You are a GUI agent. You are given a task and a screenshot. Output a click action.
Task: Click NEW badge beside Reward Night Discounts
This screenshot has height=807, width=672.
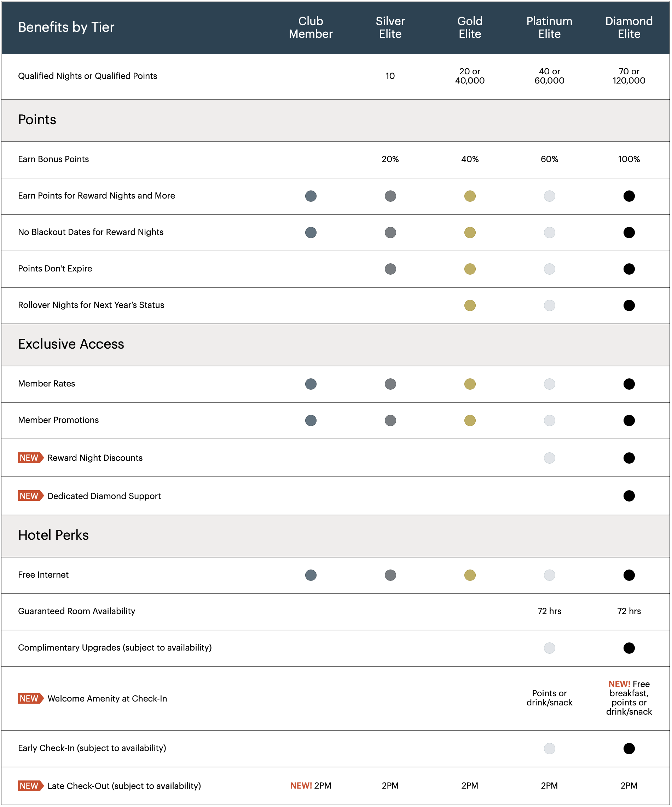click(x=31, y=458)
